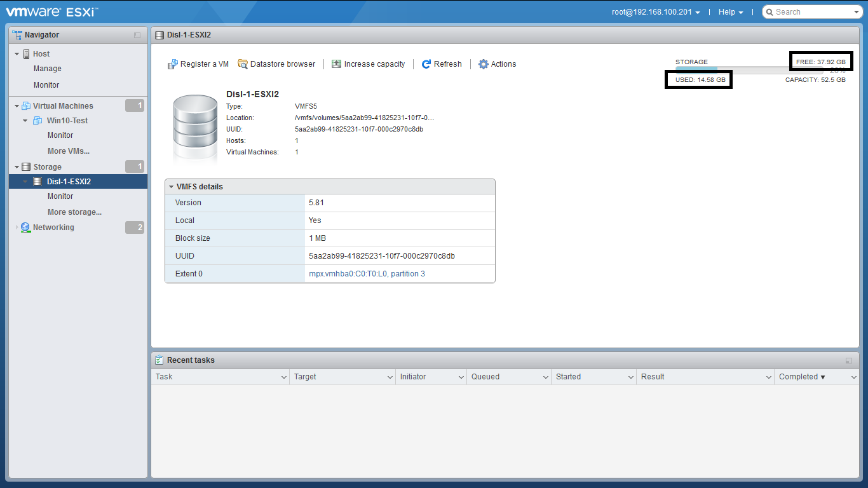Click the Networking icon in Navigator
The width and height of the screenshot is (868, 488).
(x=25, y=227)
